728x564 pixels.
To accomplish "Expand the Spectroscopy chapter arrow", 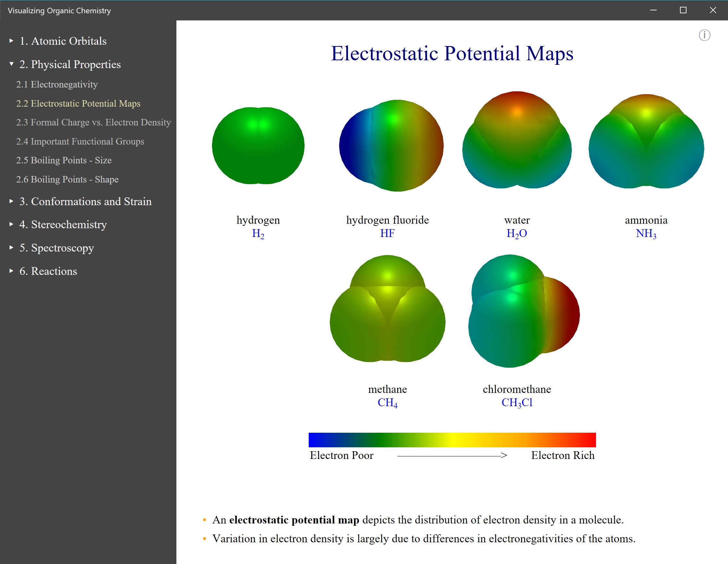I will tap(11, 248).
